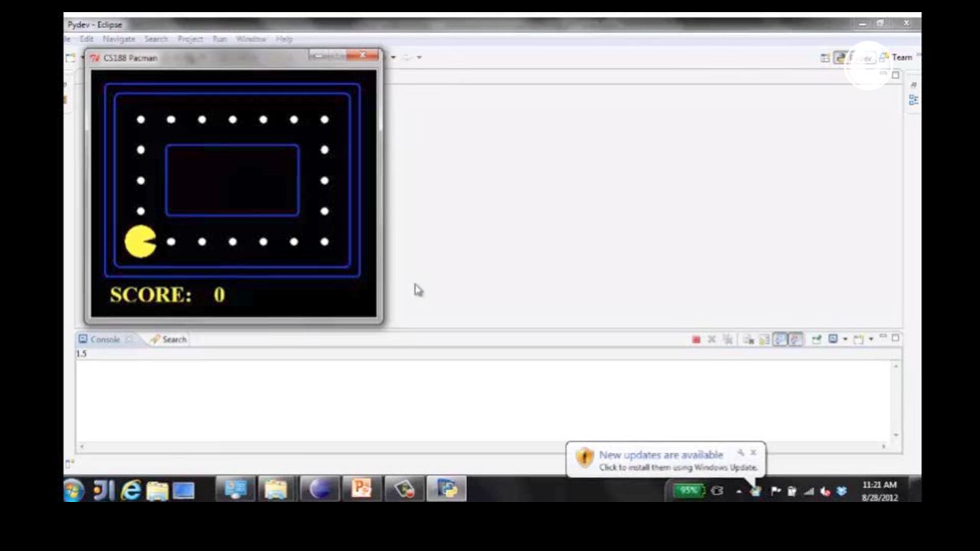Open the Help menu
Viewport: 980px width, 551px height.
(284, 39)
